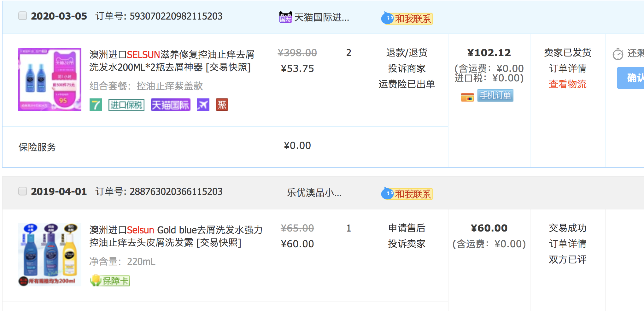644x311 pixels.
Task: Click 和我联系 for the Tmall International order
Action: tap(407, 18)
